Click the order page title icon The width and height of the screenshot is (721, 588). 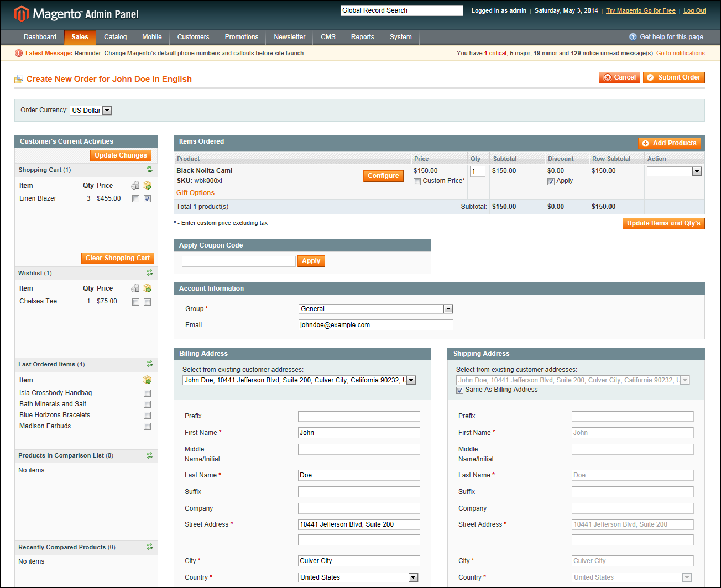pos(19,79)
